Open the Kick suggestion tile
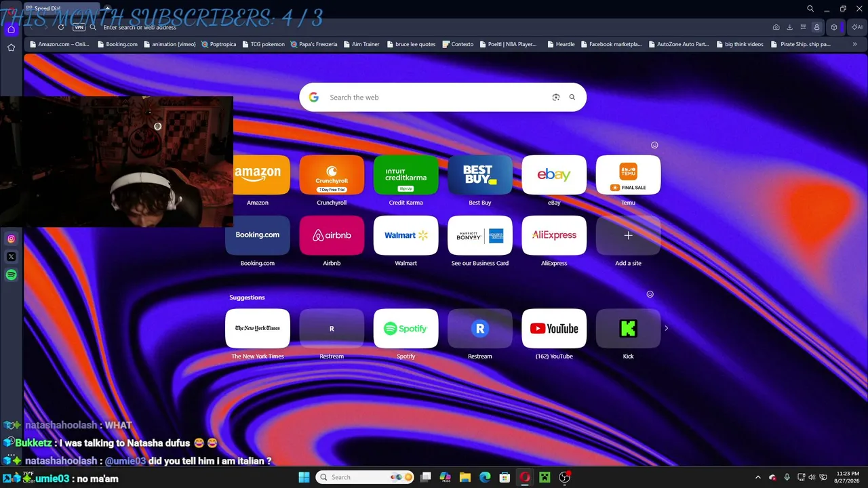Screen dimensions: 868x488 [x=628, y=329]
